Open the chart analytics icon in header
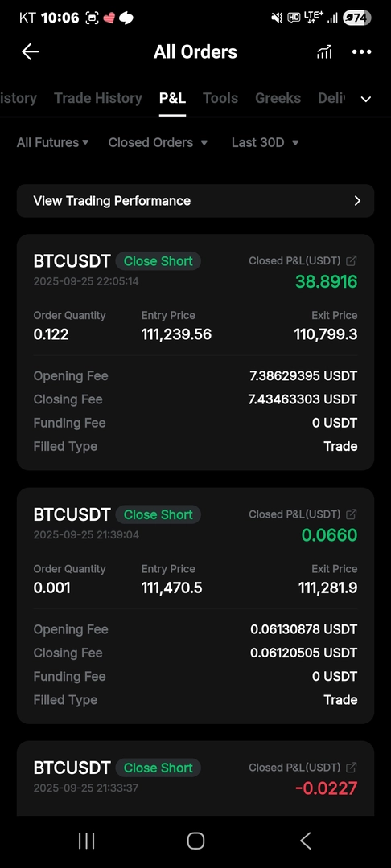 click(324, 52)
